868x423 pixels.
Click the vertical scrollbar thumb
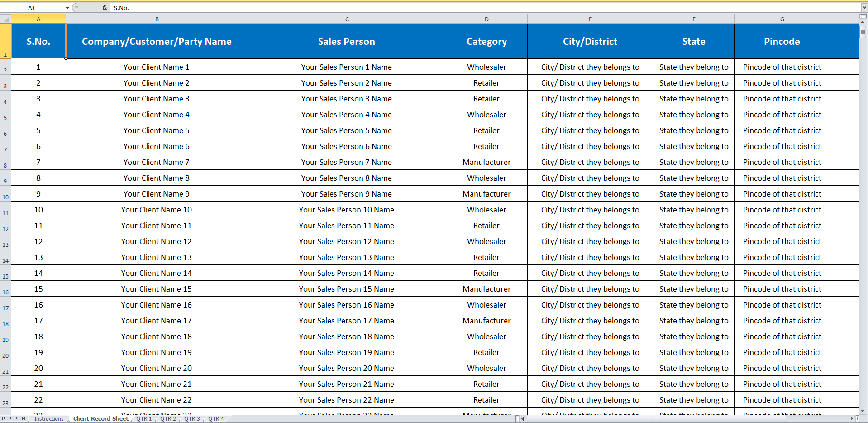click(863, 32)
